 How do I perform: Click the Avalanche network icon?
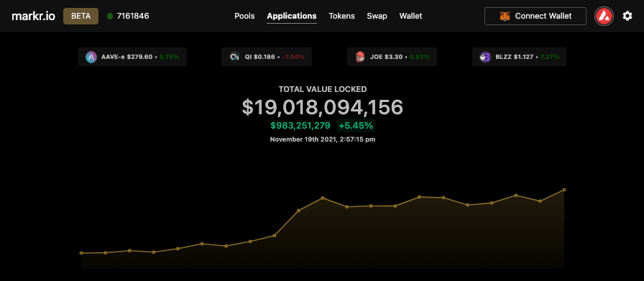[x=604, y=16]
